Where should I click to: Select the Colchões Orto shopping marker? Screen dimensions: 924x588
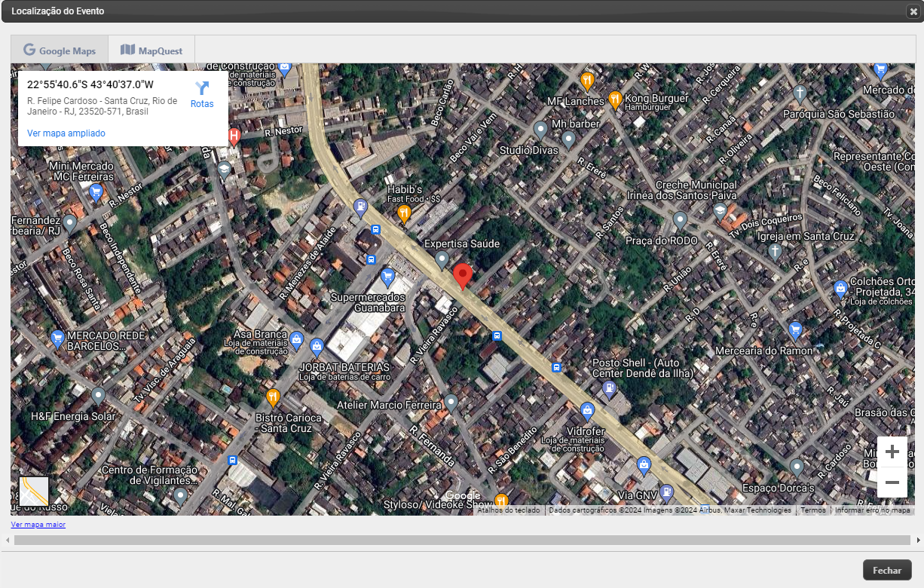pyautogui.click(x=840, y=289)
